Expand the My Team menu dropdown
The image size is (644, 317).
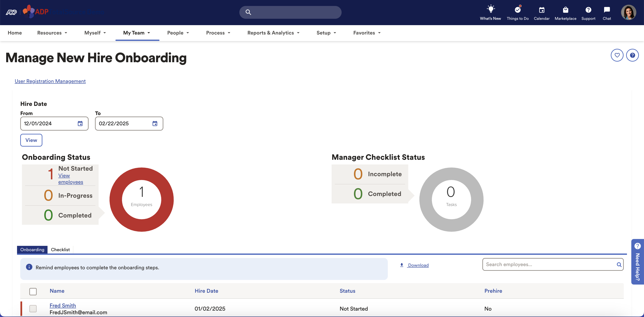(137, 33)
